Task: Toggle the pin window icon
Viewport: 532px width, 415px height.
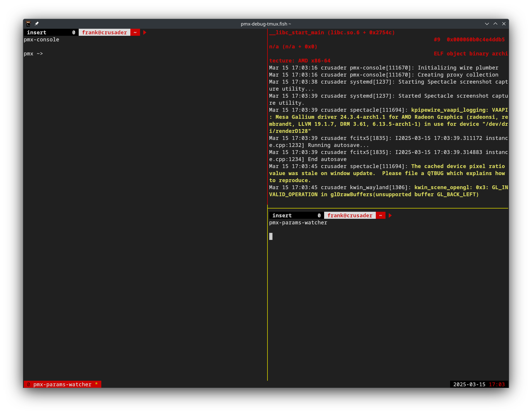Action: click(x=37, y=24)
